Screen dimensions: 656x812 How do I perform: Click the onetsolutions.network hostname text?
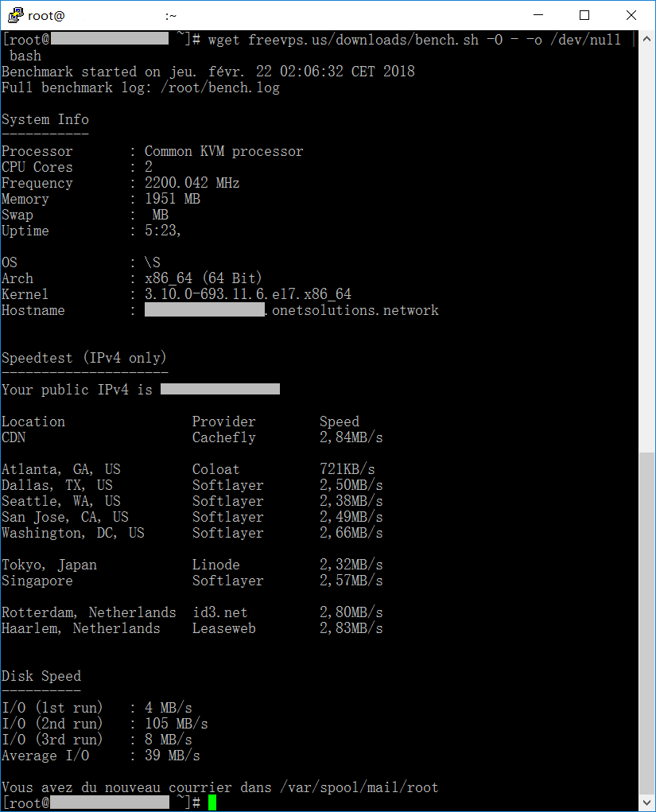[x=355, y=310]
